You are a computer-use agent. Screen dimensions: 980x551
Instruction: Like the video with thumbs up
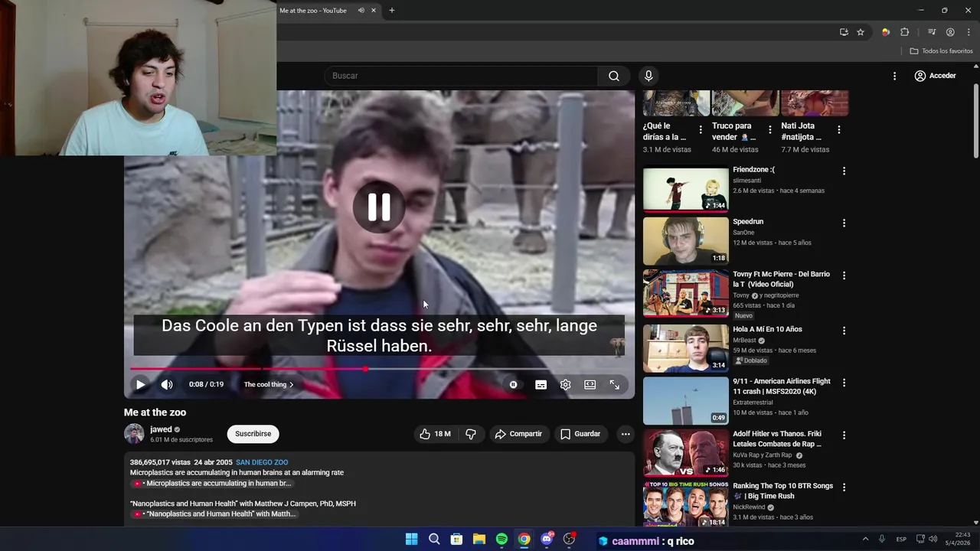[x=435, y=434]
